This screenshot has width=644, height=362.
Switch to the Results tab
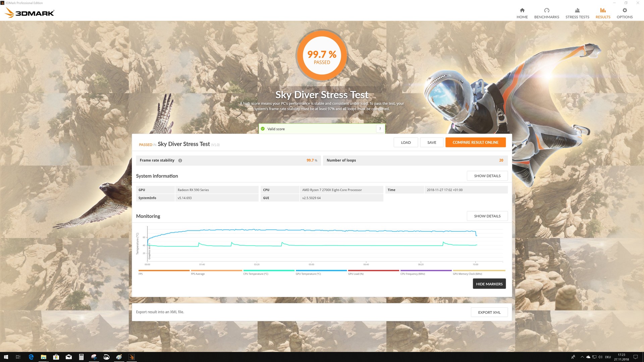click(602, 13)
